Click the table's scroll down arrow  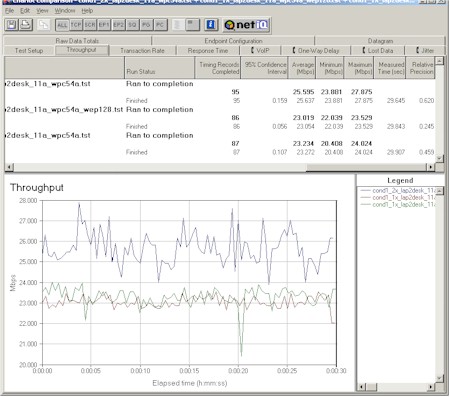[439, 158]
